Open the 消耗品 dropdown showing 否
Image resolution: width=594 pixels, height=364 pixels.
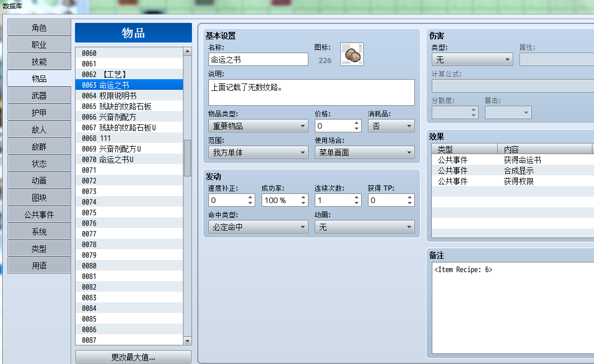[391, 126]
